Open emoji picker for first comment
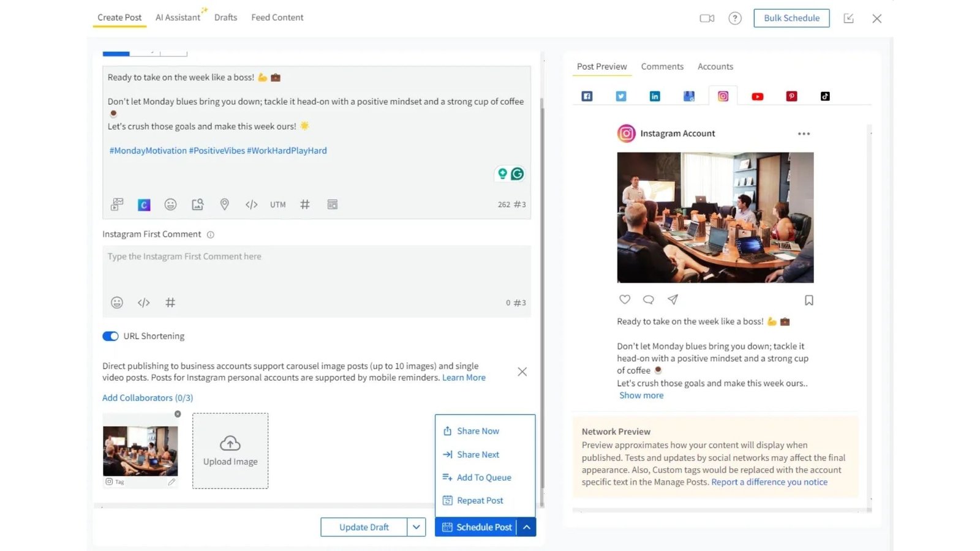This screenshot has width=980, height=551. (x=117, y=302)
